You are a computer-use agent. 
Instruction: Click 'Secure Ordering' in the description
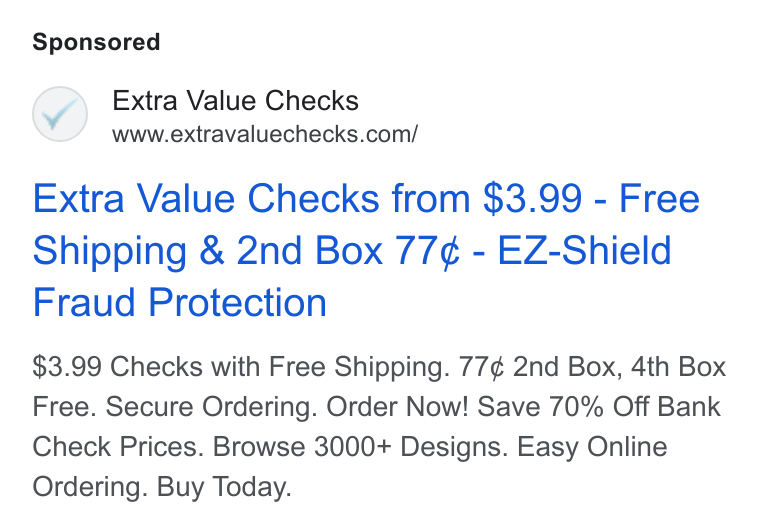pos(208,407)
